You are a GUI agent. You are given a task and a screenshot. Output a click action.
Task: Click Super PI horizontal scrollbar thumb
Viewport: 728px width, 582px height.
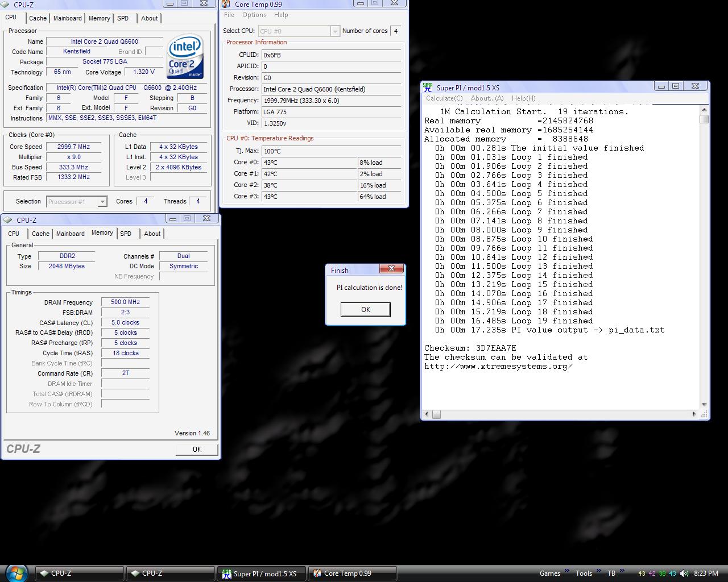point(436,414)
